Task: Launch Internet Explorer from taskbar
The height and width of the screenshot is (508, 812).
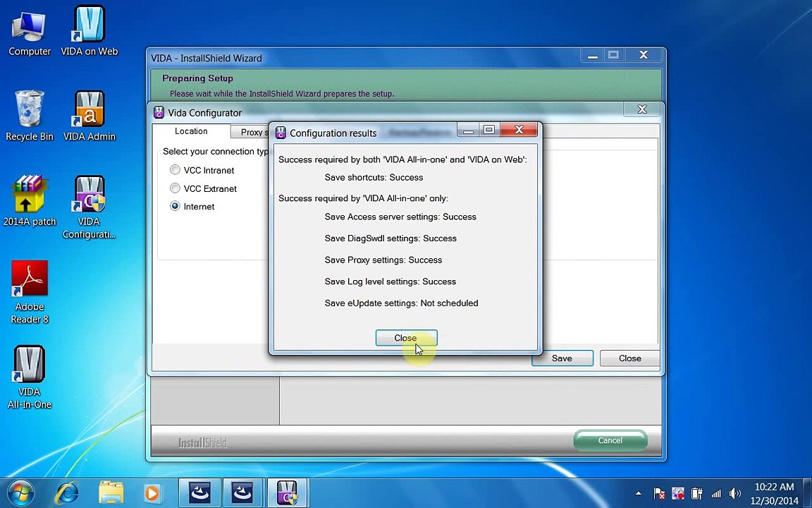Action: 67,493
